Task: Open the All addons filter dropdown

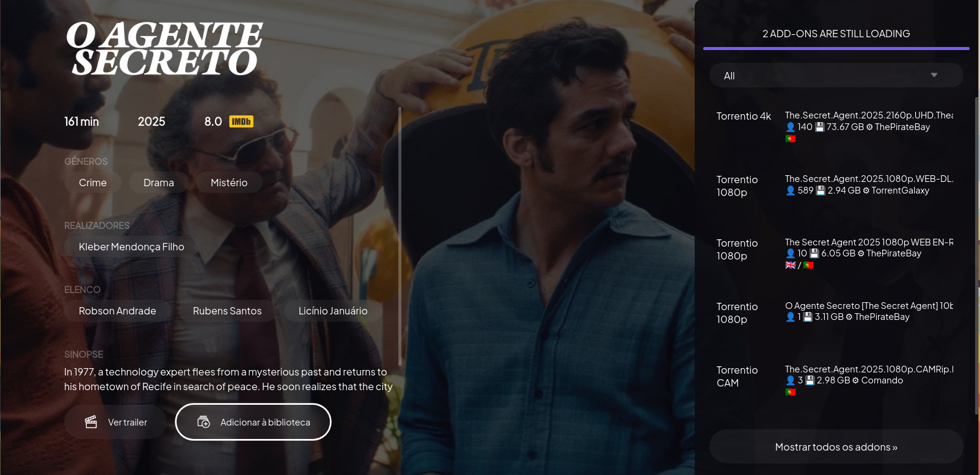Action: [x=835, y=75]
